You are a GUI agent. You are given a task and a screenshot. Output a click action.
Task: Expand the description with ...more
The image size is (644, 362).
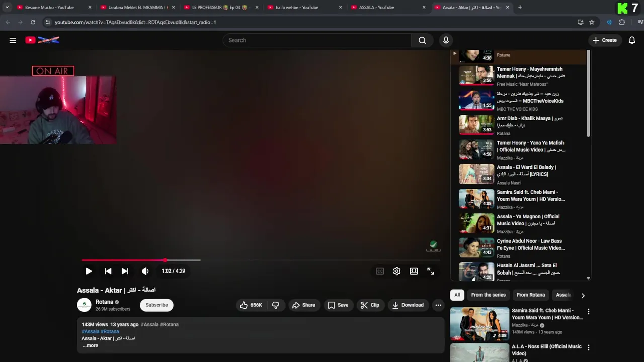[x=91, y=345]
